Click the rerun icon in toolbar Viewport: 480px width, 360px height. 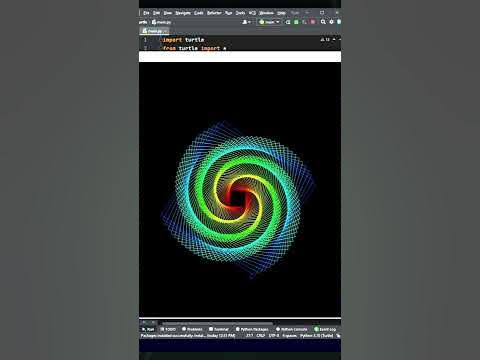(288, 22)
